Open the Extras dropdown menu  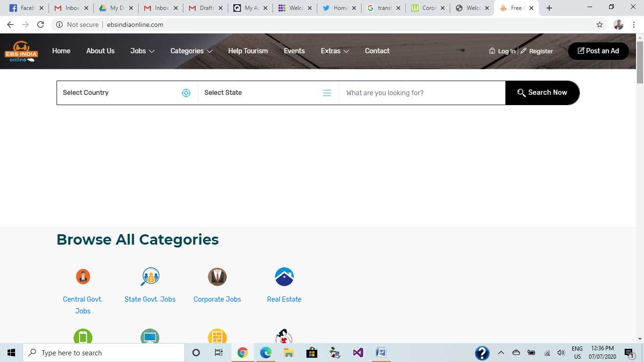pyautogui.click(x=335, y=51)
